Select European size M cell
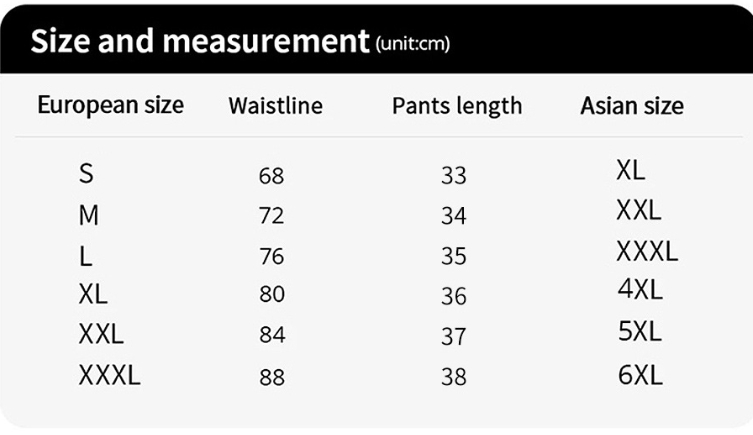This screenshot has width=753, height=435. pos(89,215)
